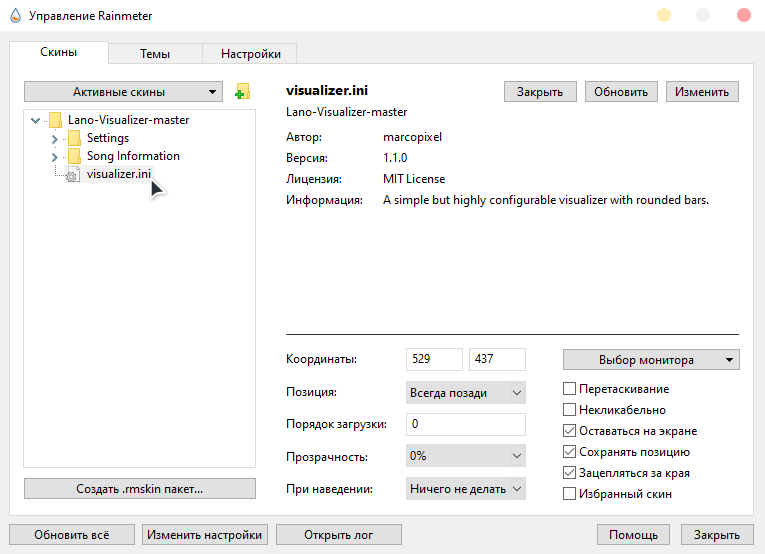Expand the Settings folder tree node

coord(54,138)
